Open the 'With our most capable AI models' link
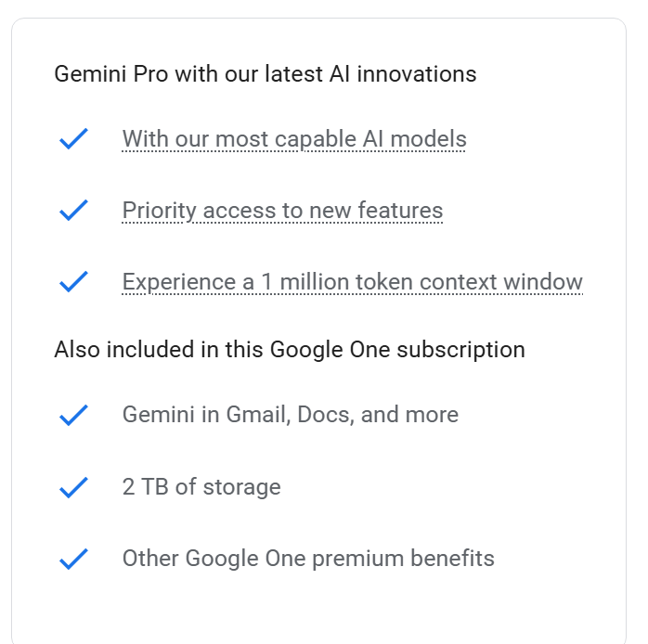Image resolution: width=648 pixels, height=644 pixels. click(293, 139)
